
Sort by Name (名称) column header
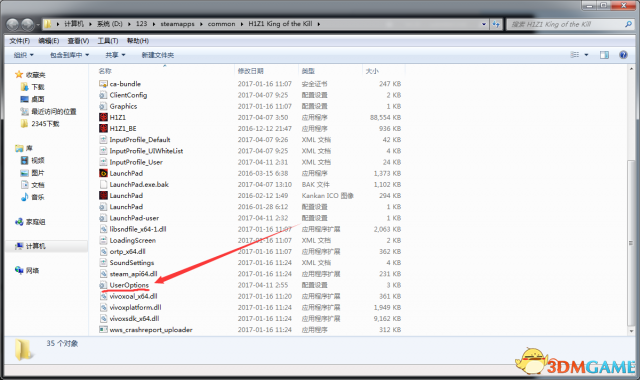click(105, 71)
